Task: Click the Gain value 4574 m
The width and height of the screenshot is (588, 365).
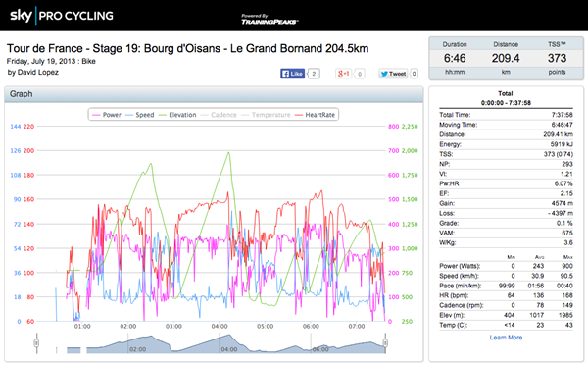Action: [563, 203]
